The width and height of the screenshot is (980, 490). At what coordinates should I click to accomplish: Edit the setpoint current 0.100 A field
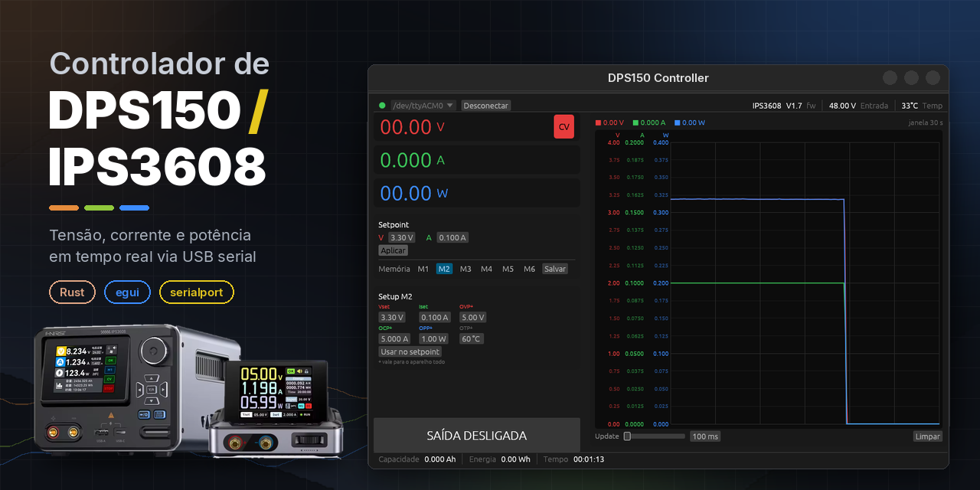click(x=452, y=237)
